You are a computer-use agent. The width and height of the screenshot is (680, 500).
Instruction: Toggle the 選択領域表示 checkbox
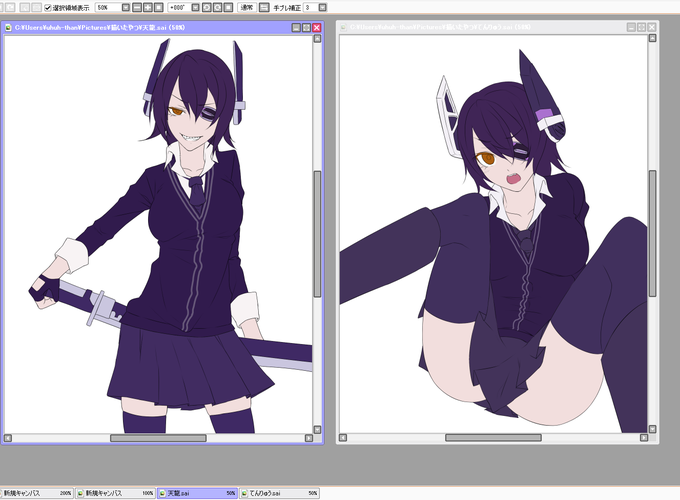(48, 7)
